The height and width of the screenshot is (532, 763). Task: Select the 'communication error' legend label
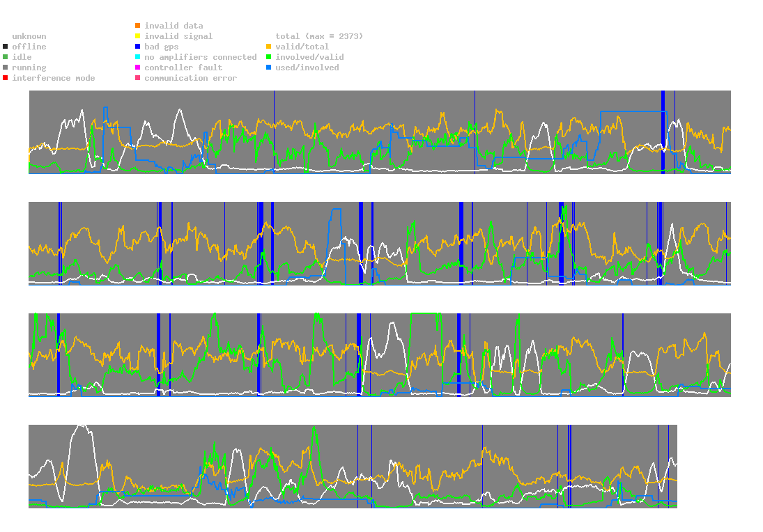pyautogui.click(x=191, y=78)
